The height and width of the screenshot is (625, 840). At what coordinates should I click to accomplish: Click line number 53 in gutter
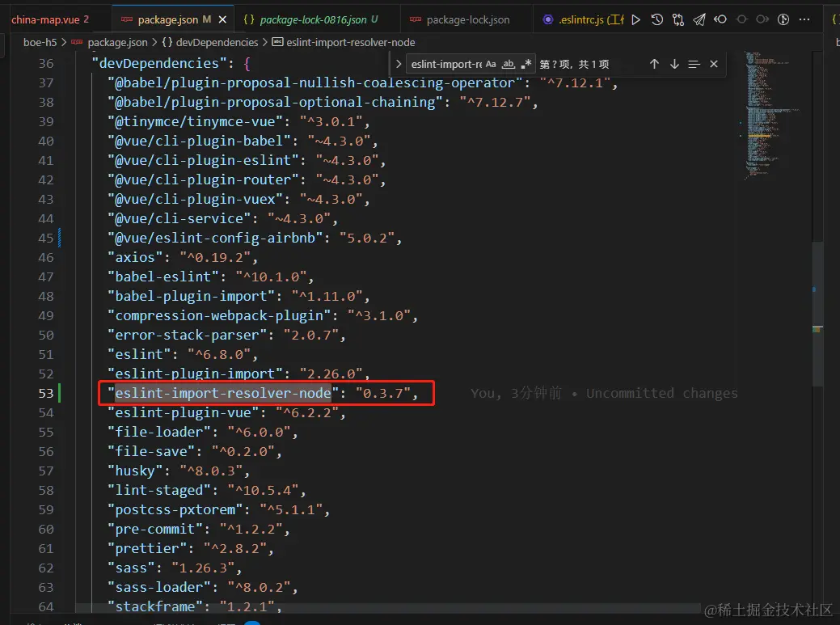coord(46,393)
